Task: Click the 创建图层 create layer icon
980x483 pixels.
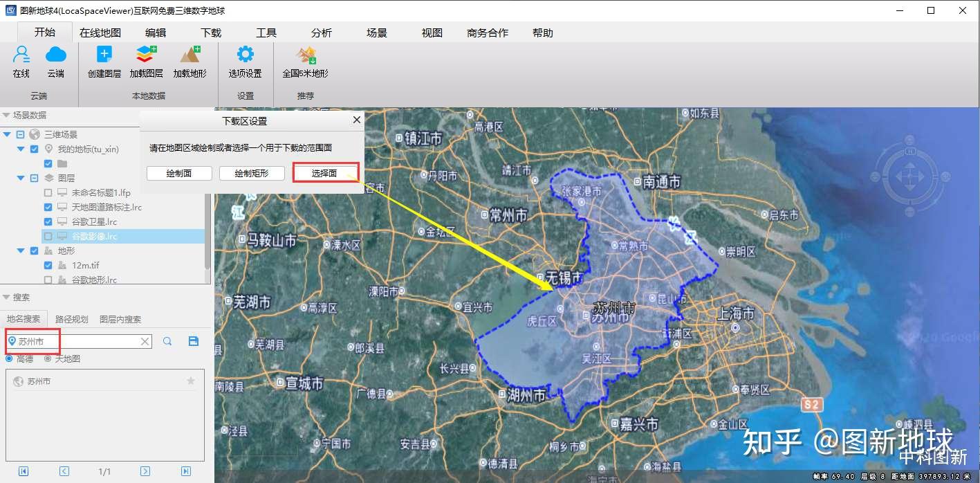Action: coord(104,55)
